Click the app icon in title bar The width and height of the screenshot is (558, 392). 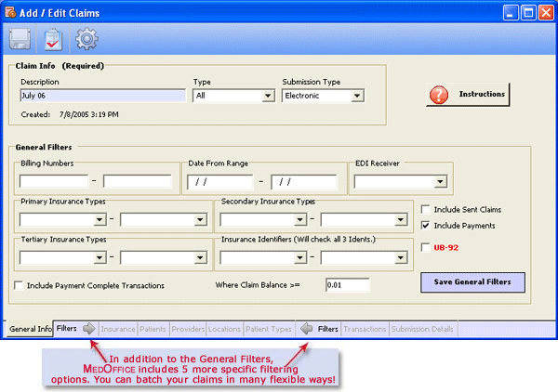click(11, 12)
